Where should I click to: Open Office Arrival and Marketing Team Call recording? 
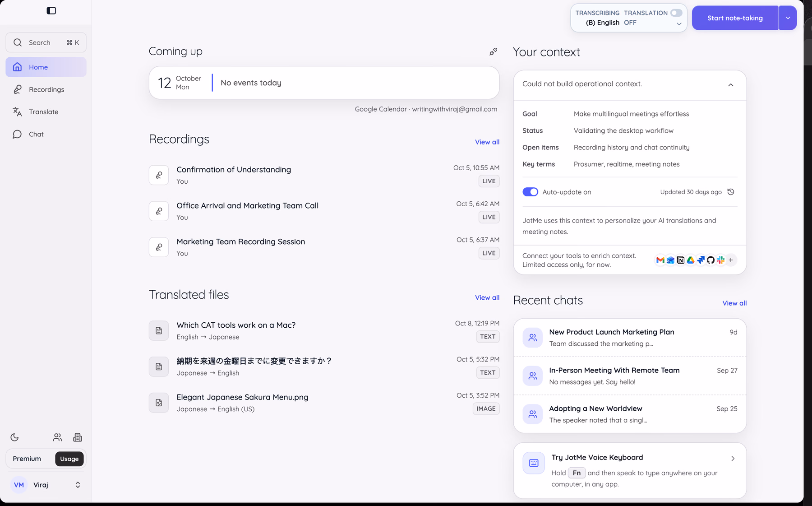[324, 211]
